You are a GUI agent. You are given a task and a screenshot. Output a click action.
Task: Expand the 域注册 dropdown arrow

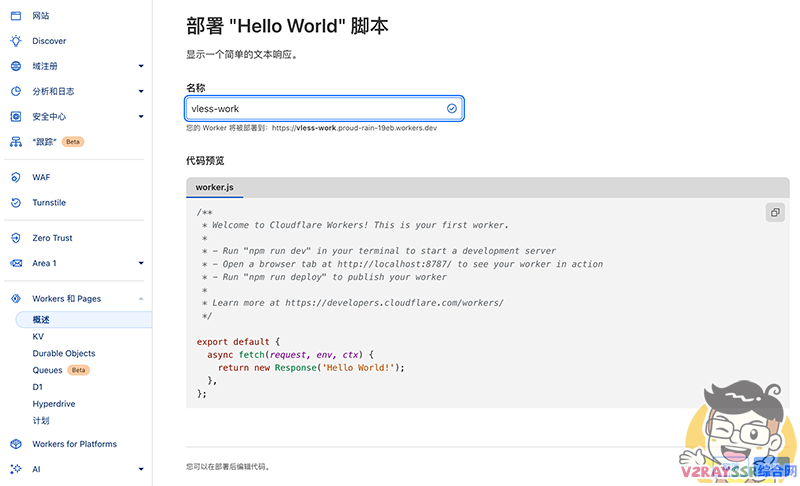(141, 66)
